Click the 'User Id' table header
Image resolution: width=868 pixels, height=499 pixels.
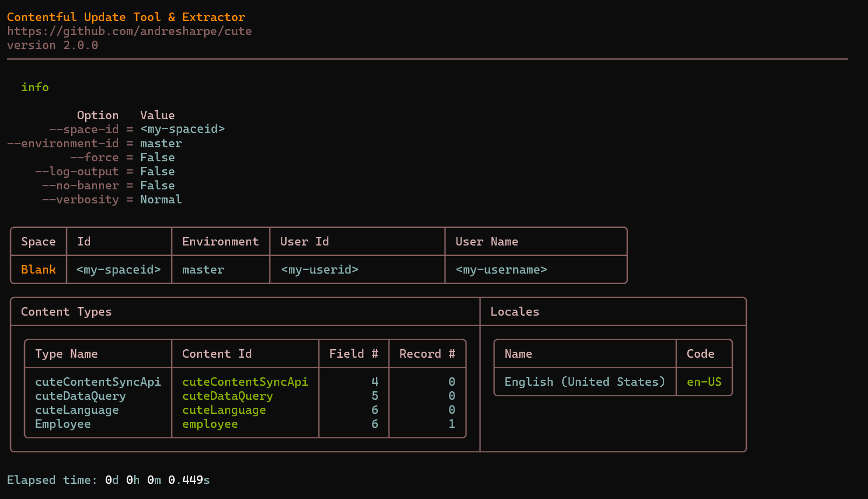point(304,241)
